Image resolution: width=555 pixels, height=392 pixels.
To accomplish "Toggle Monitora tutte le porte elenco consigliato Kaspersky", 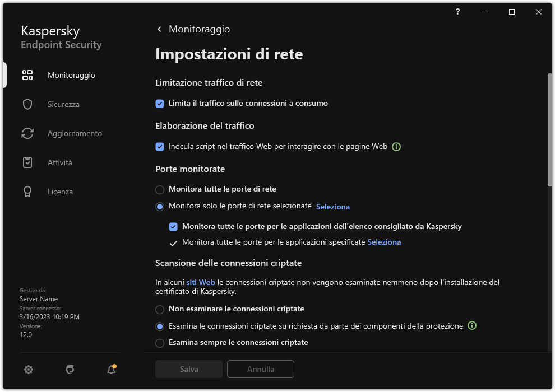I will (x=173, y=226).
